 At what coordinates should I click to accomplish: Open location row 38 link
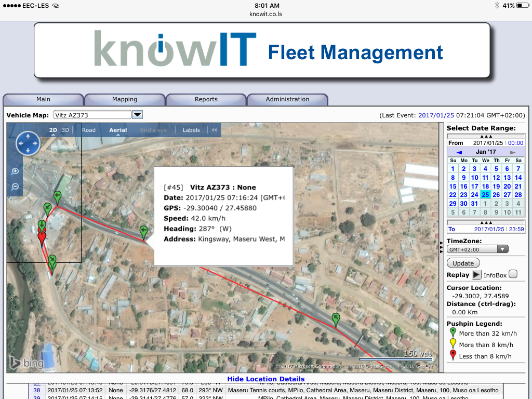37,390
